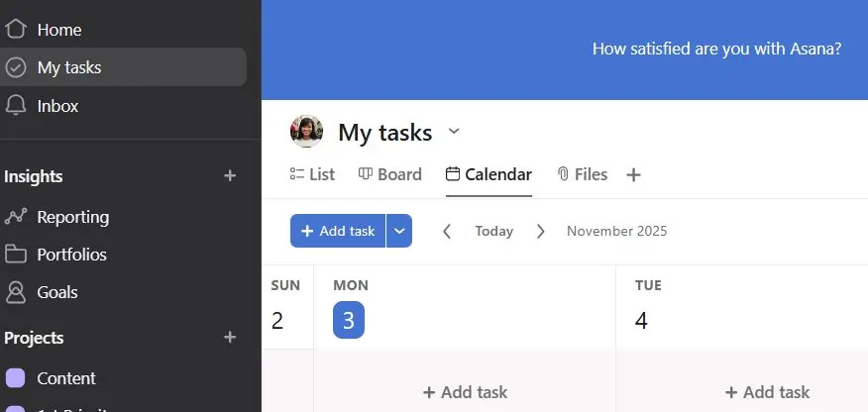Switch to the List view tab
868x412 pixels.
tap(312, 174)
